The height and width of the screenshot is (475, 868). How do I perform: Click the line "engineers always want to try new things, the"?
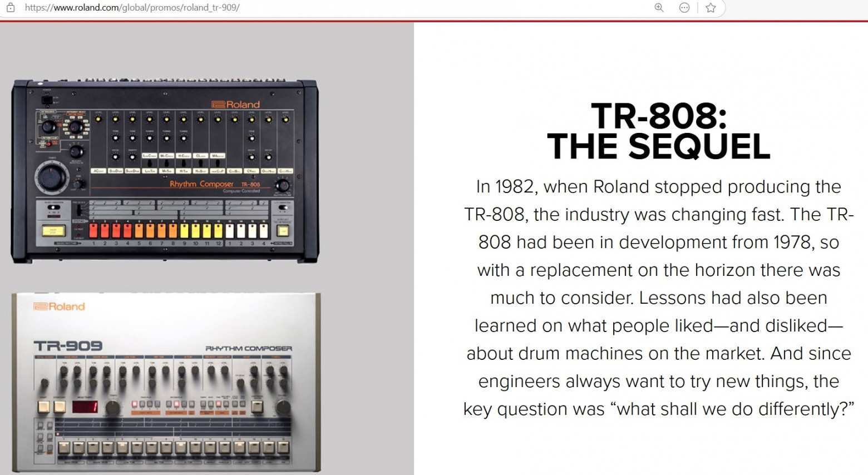[x=659, y=382]
